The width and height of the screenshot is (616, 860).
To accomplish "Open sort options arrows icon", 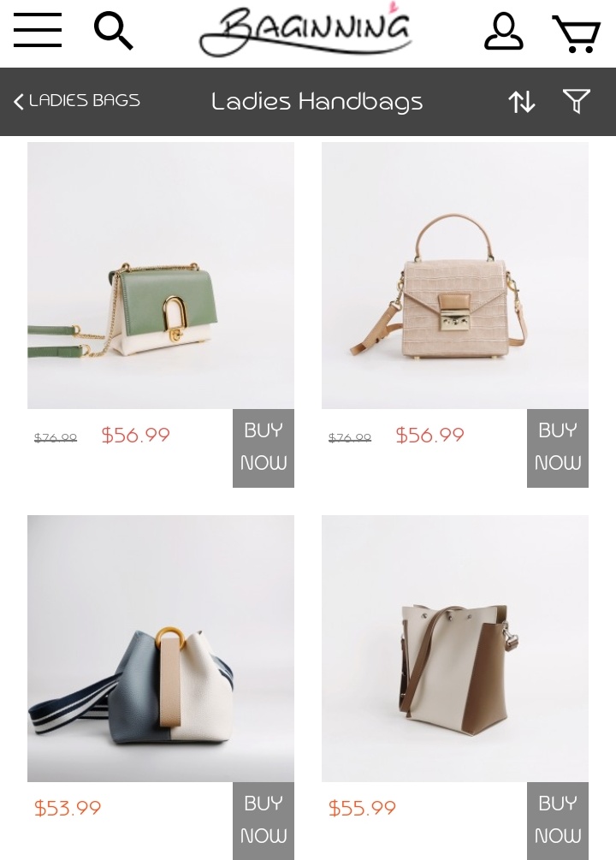I will click(x=522, y=102).
